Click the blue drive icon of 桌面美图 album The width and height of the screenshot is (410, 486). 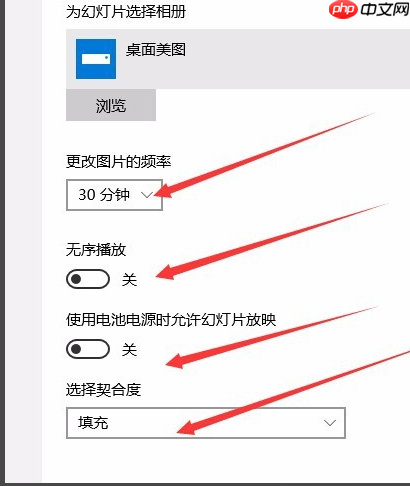(96, 59)
